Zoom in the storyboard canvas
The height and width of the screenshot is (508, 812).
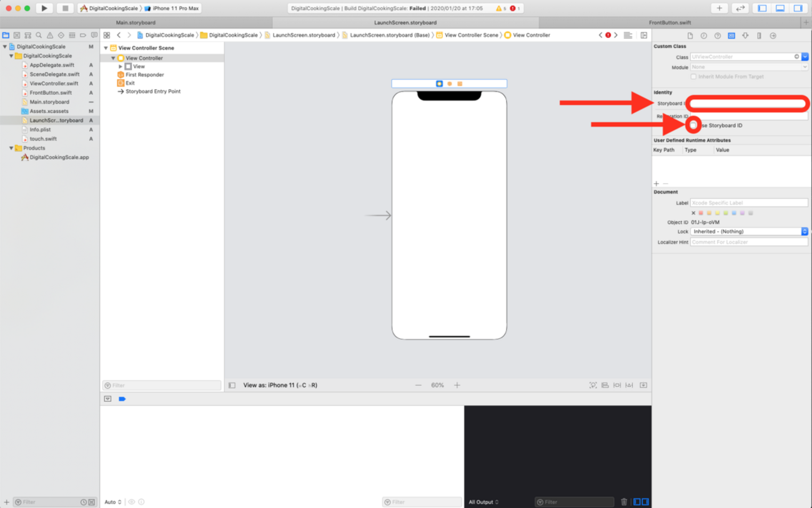(457, 385)
